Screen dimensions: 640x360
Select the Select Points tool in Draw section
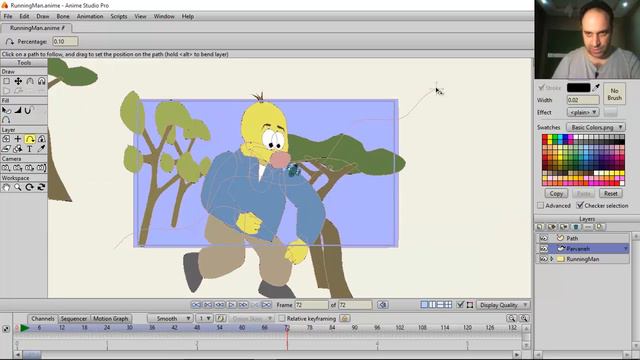pyautogui.click(x=6, y=81)
